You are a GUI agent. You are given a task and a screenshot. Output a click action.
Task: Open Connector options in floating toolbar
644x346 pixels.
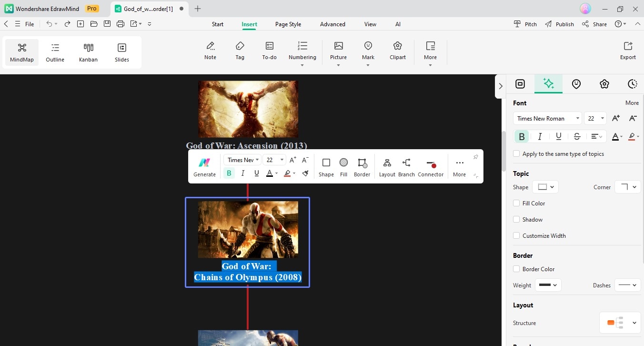(x=431, y=167)
